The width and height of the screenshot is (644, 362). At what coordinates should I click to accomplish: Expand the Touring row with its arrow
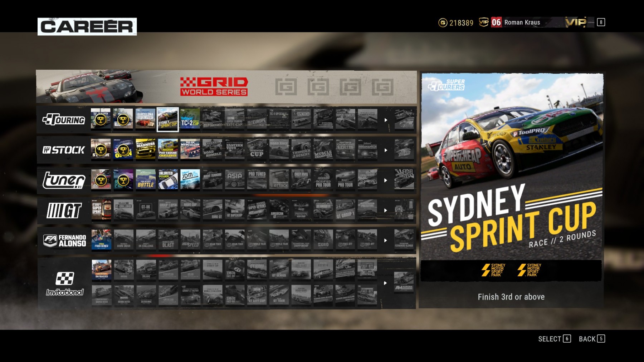[386, 120]
